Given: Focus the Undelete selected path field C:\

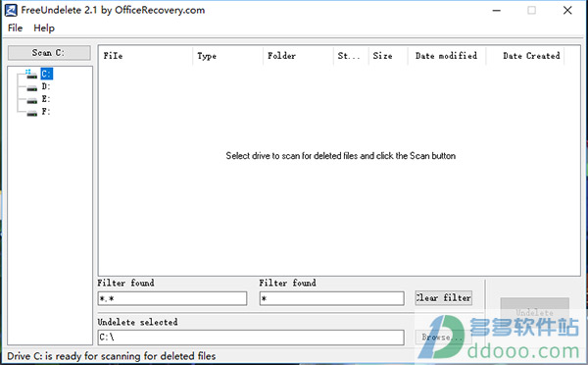Looking at the screenshot, I should pos(251,338).
